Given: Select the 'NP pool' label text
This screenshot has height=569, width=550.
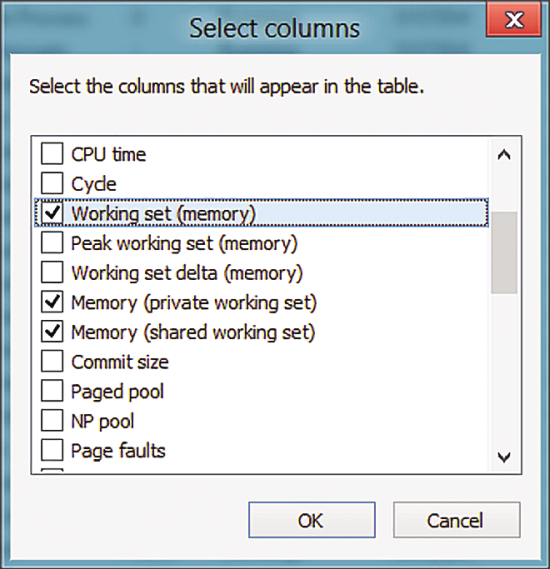Looking at the screenshot, I should click(102, 422).
